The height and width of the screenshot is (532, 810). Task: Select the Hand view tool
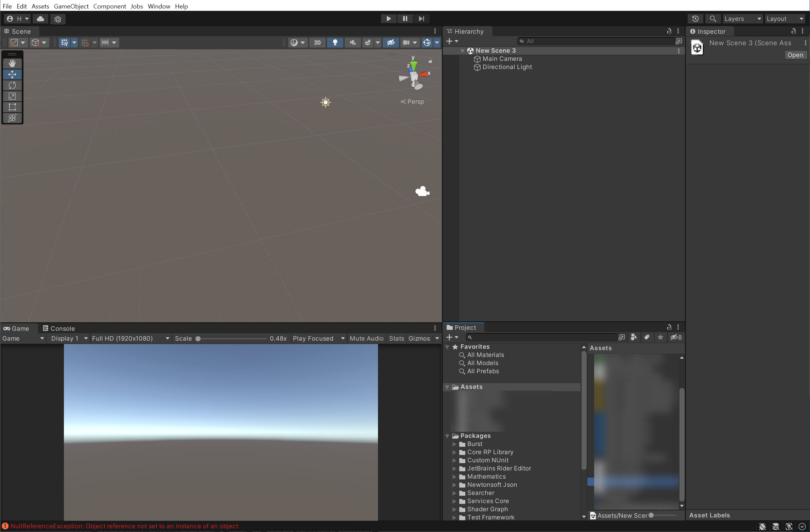12,63
